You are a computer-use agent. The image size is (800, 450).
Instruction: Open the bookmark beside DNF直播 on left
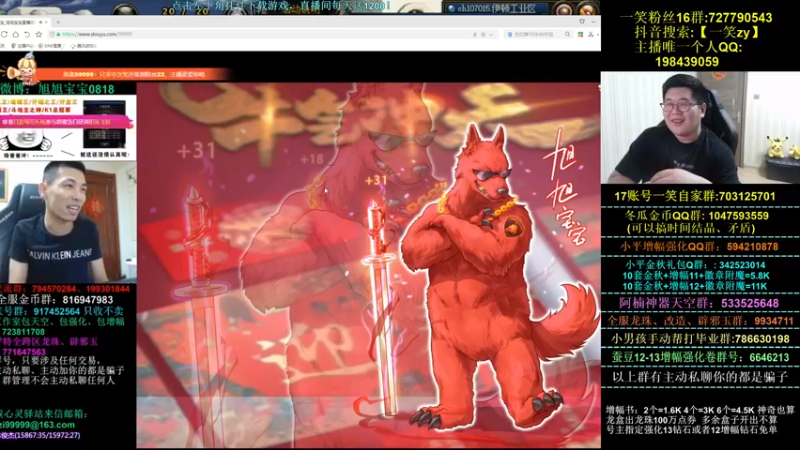click(23, 46)
